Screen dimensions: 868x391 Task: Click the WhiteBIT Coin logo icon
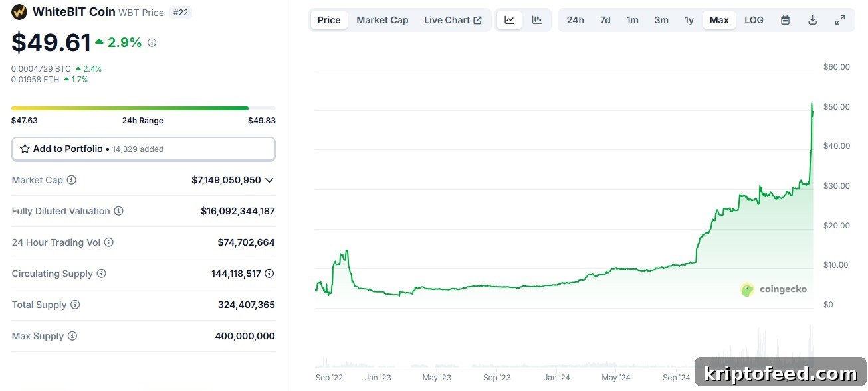[x=19, y=12]
